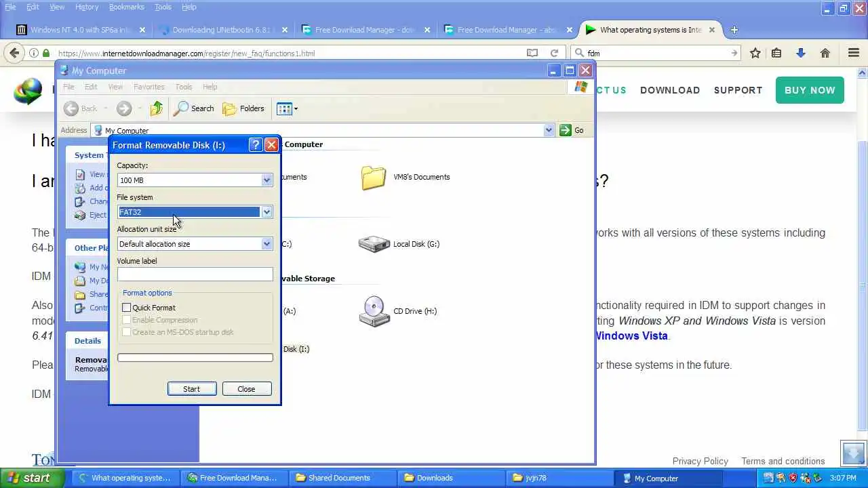Click Privacy Policy link
The image size is (868, 488).
701,461
